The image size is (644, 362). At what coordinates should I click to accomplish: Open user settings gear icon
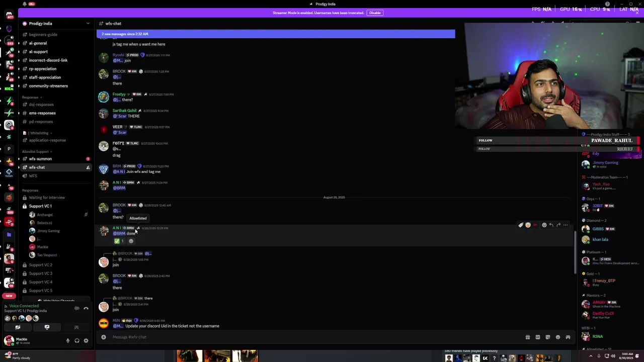pos(86,341)
